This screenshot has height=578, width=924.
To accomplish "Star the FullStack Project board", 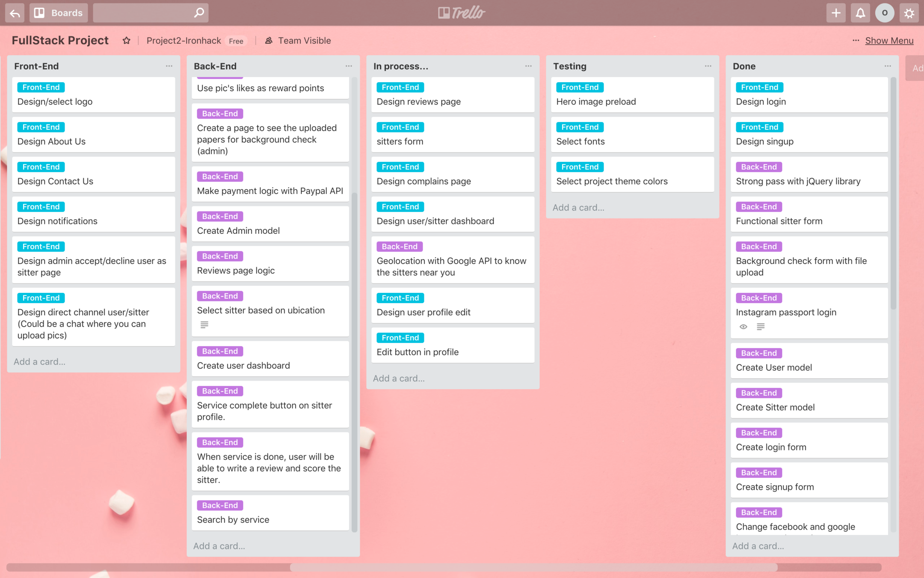I will (126, 41).
